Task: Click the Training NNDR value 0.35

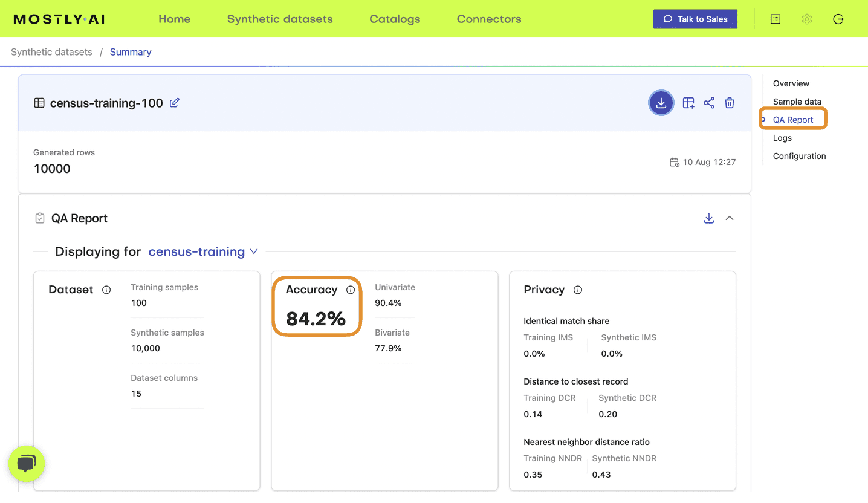Action: 533,475
